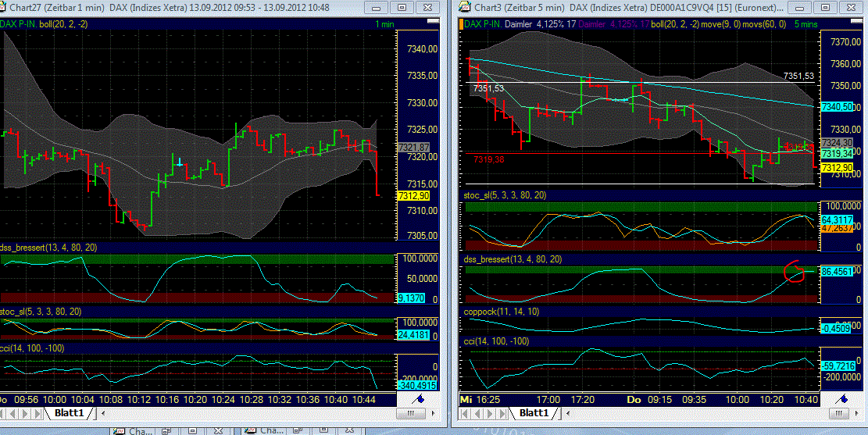Click the 9,1370 dss_bressert value

pyautogui.click(x=411, y=298)
